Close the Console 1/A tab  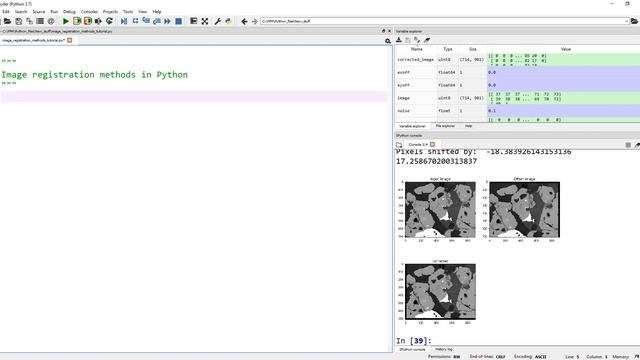(433, 144)
